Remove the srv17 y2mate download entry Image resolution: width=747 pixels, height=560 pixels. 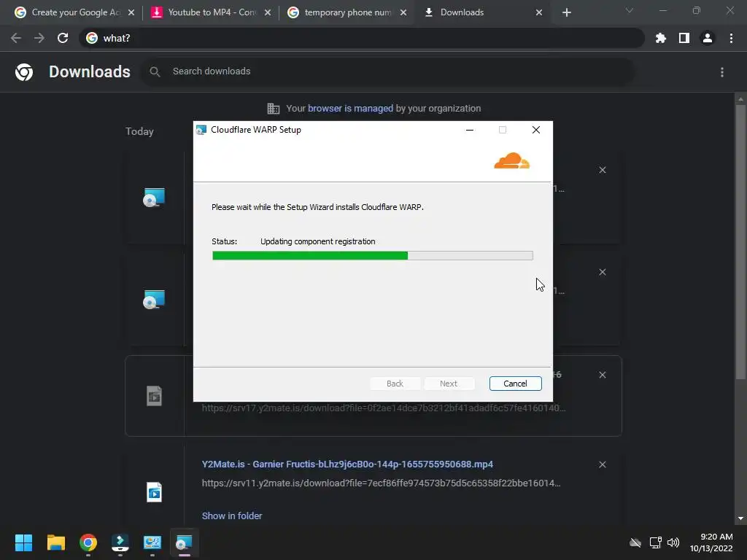602,375
